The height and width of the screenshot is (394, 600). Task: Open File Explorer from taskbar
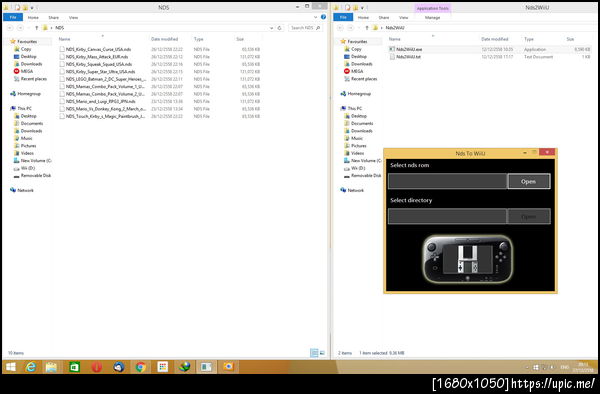coord(51,367)
